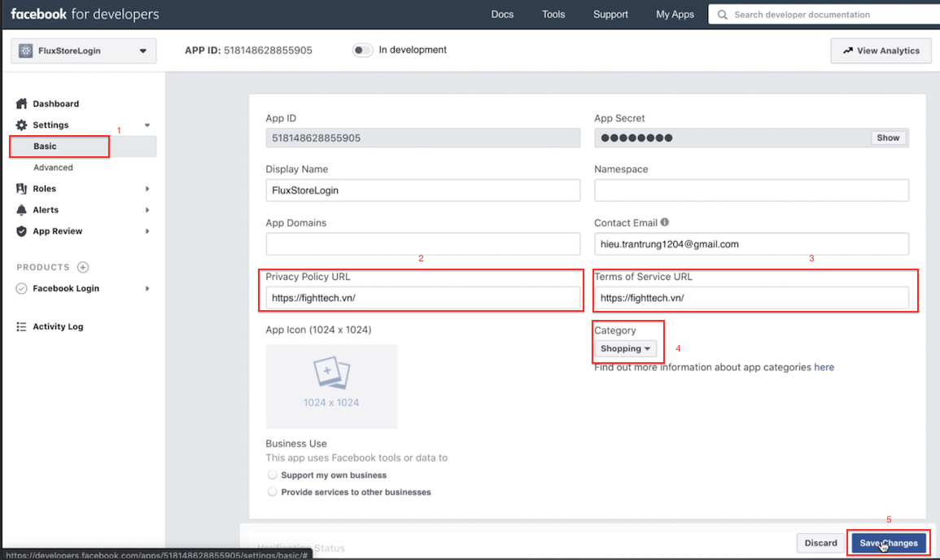The width and height of the screenshot is (940, 560).
Task: Click the Contact Email info icon
Action: click(664, 222)
